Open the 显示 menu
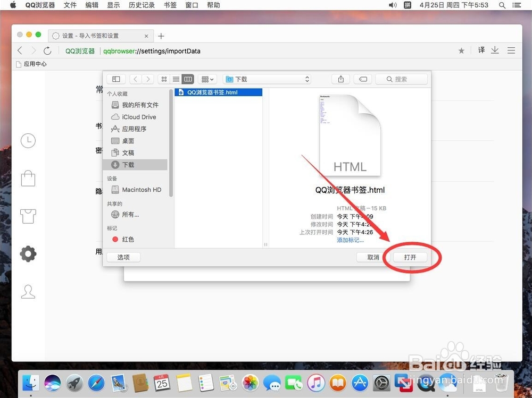 tap(113, 5)
